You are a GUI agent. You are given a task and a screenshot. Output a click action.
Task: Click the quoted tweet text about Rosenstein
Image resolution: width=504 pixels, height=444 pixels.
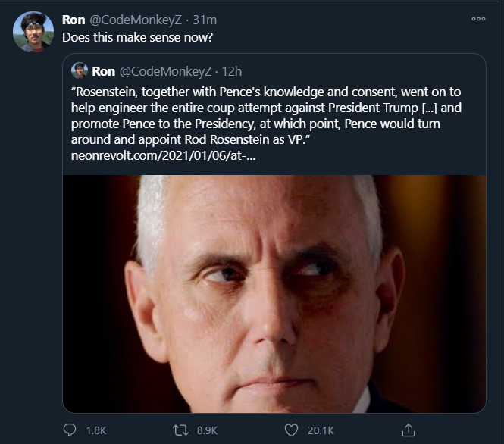point(265,115)
